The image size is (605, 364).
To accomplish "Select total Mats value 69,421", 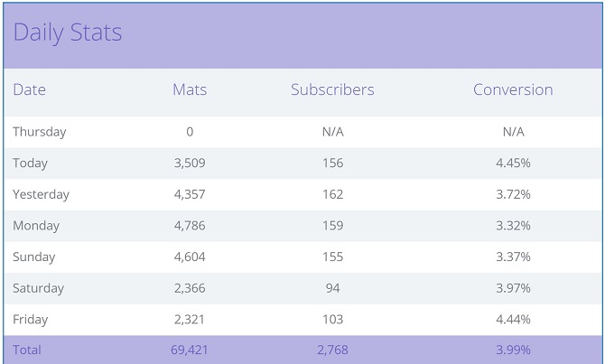I will tap(190, 350).
